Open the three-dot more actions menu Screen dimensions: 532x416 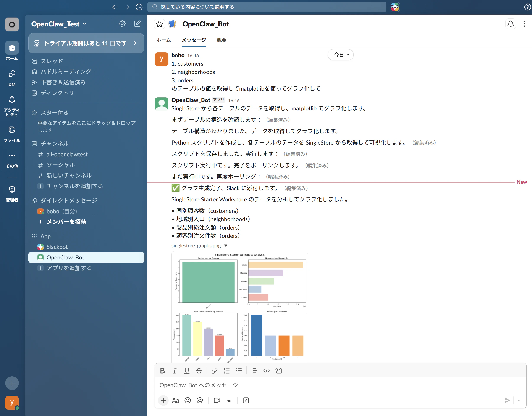pos(524,24)
